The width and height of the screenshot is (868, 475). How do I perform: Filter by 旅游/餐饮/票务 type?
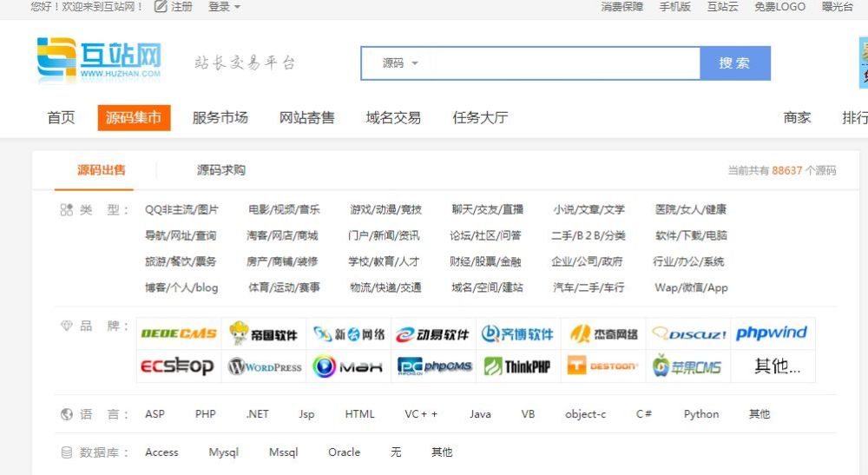(x=181, y=262)
